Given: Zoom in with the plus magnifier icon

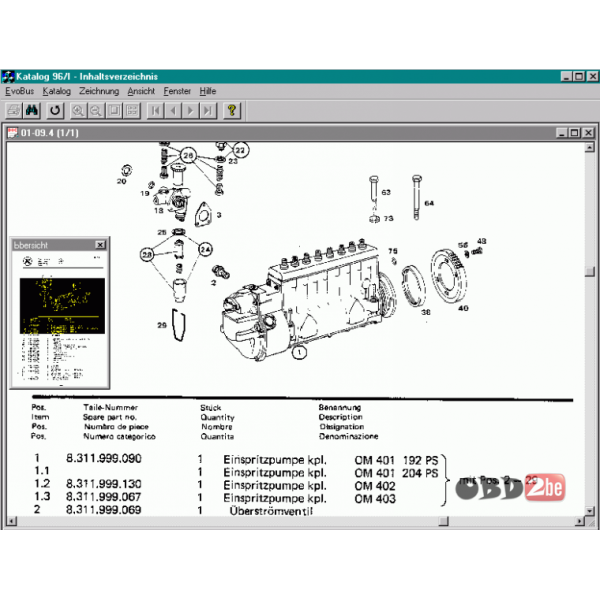Looking at the screenshot, I should tap(78, 111).
